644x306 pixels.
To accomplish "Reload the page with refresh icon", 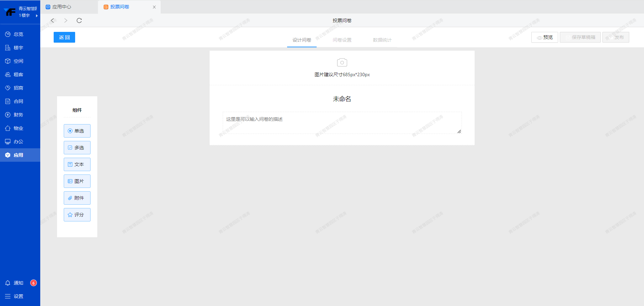I will pyautogui.click(x=79, y=20).
